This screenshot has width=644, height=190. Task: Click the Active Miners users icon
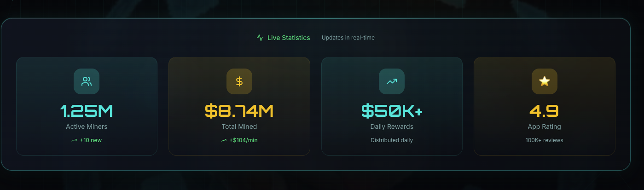[87, 81]
